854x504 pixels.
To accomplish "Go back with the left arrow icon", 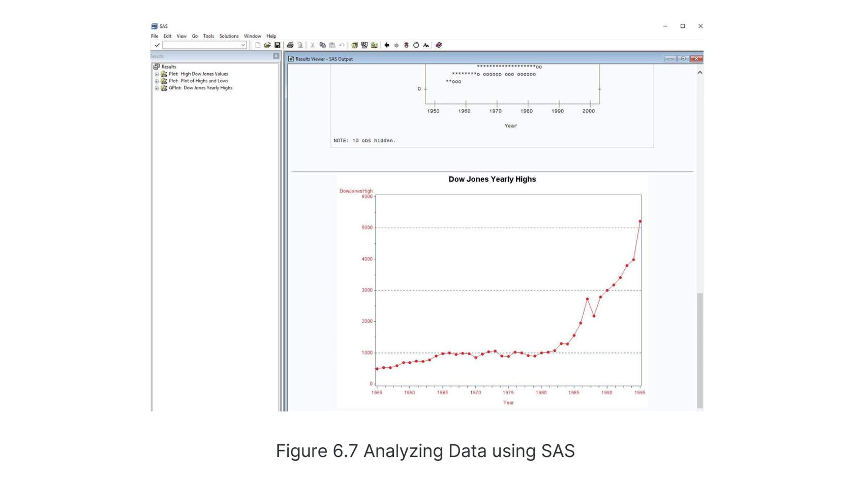I will tap(387, 45).
